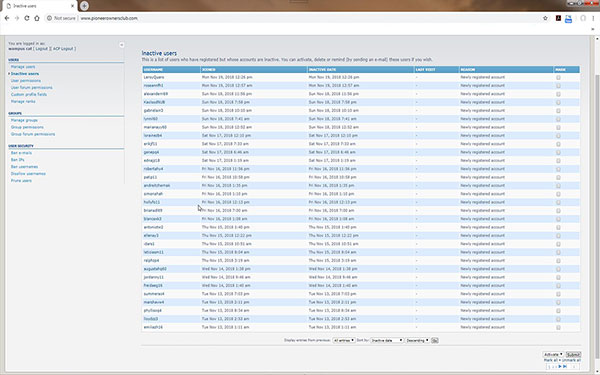Open Group forum permissions in sidebar
600x375 pixels.
point(33,134)
